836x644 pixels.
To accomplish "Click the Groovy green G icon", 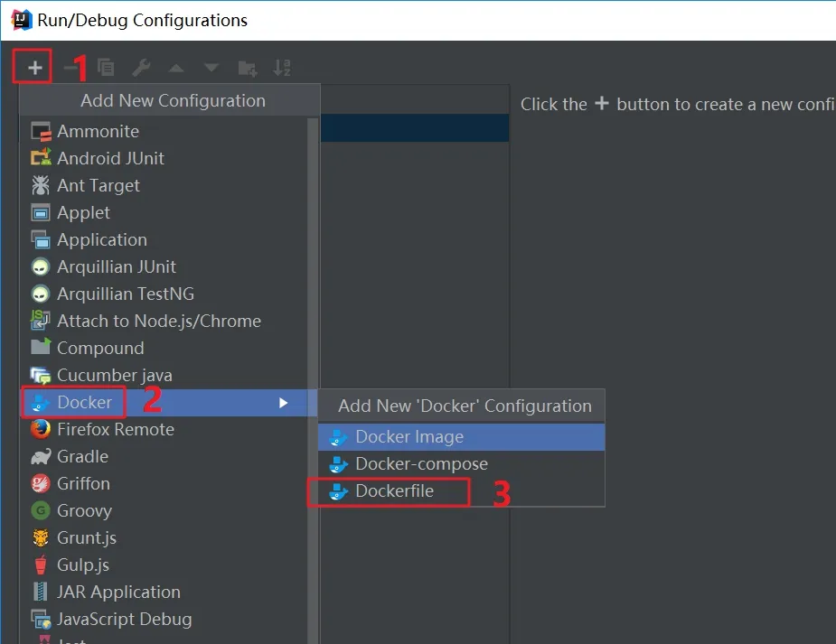I will point(41,511).
